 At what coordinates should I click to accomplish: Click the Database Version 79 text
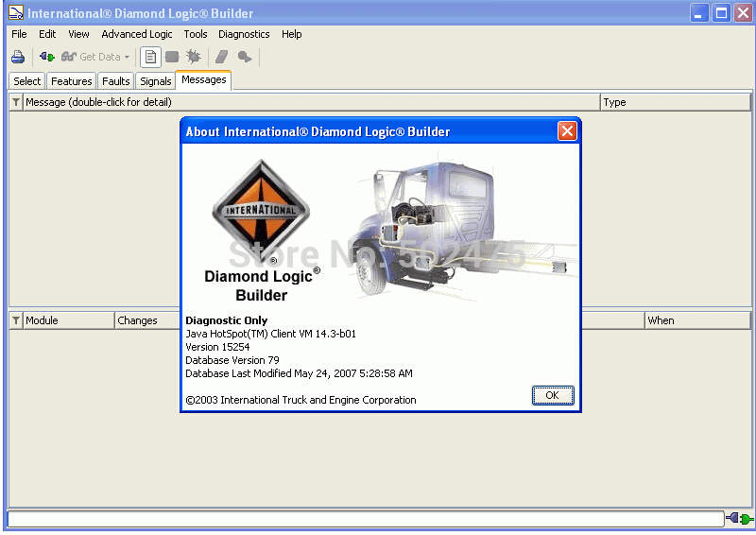232,360
